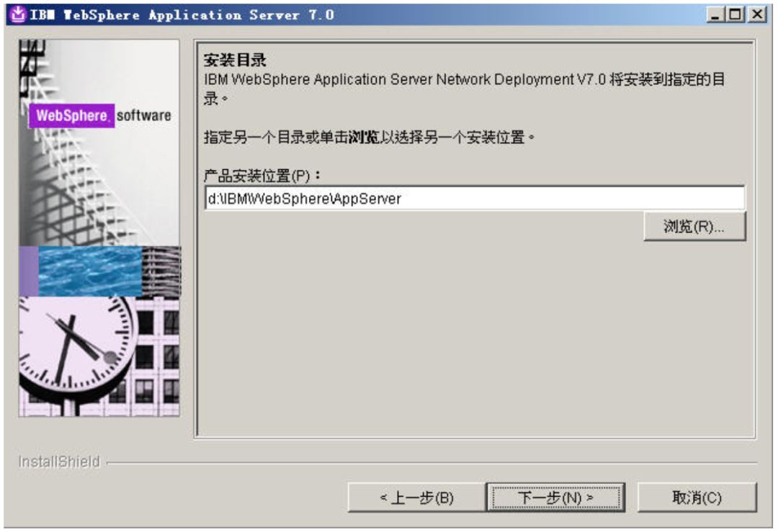
Task: Click the InstallShield label at the bottom left
Action: pos(59,461)
